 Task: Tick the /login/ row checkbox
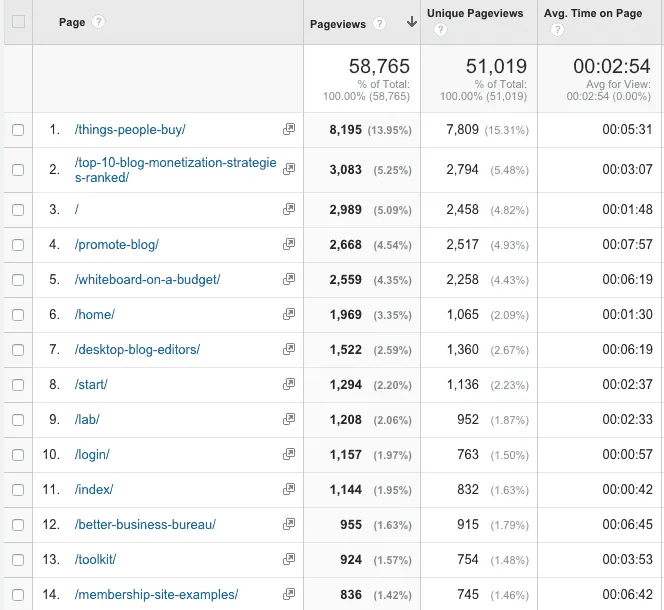[18, 455]
